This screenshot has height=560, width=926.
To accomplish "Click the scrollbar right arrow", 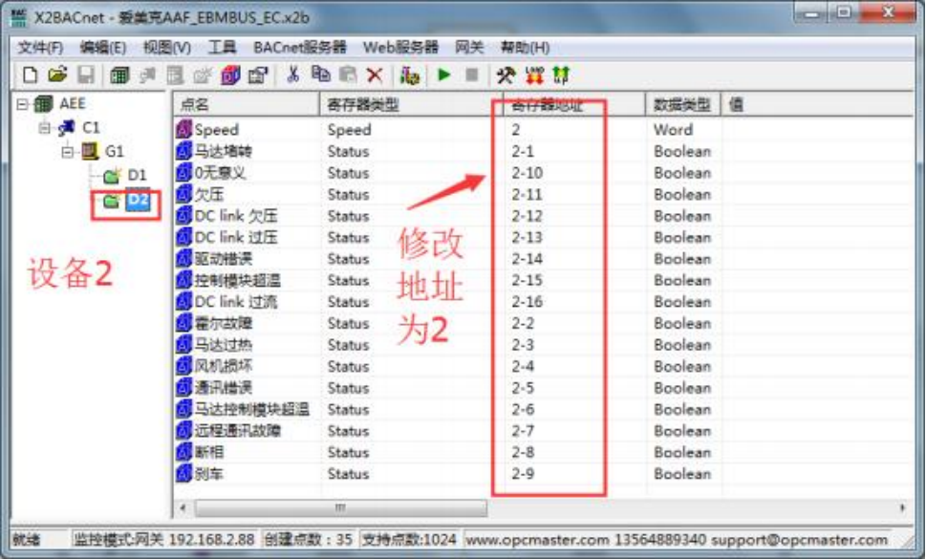I will click(x=902, y=508).
